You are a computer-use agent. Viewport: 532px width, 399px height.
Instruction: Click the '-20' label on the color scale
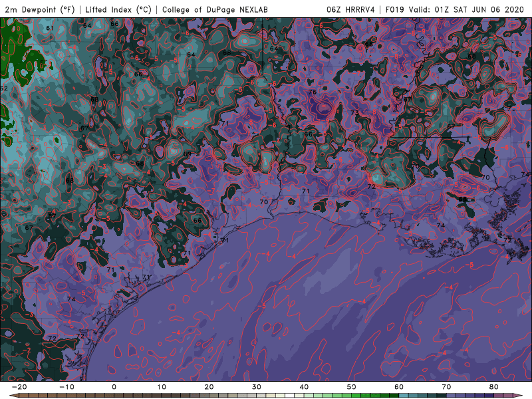point(19,387)
